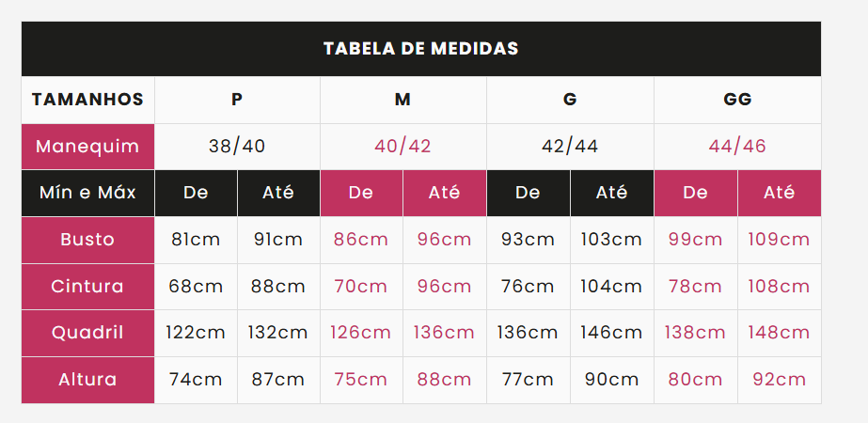Image resolution: width=868 pixels, height=423 pixels.
Task: Select the Altura row label
Action: tap(87, 380)
